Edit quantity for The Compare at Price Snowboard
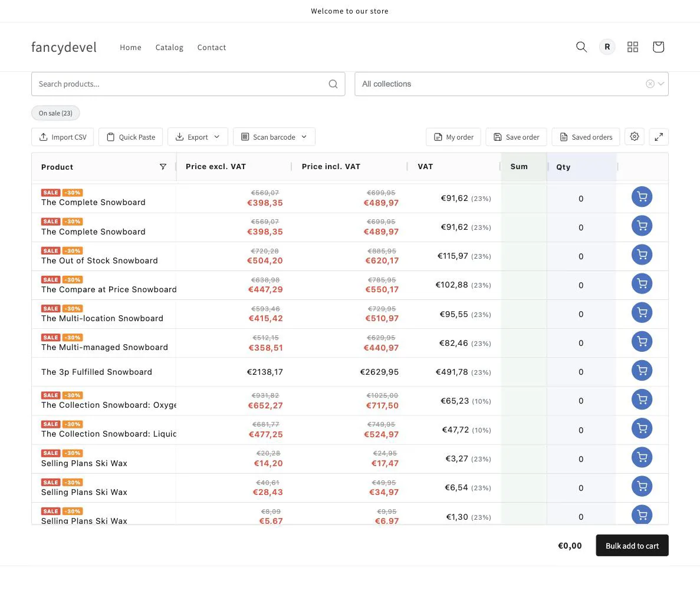 581,285
